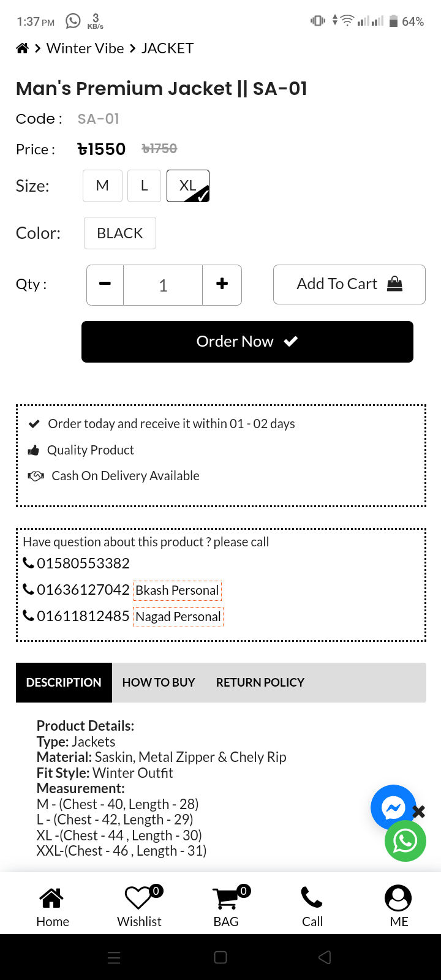Decrease quantity with minus button
The image size is (441, 980).
(x=105, y=284)
